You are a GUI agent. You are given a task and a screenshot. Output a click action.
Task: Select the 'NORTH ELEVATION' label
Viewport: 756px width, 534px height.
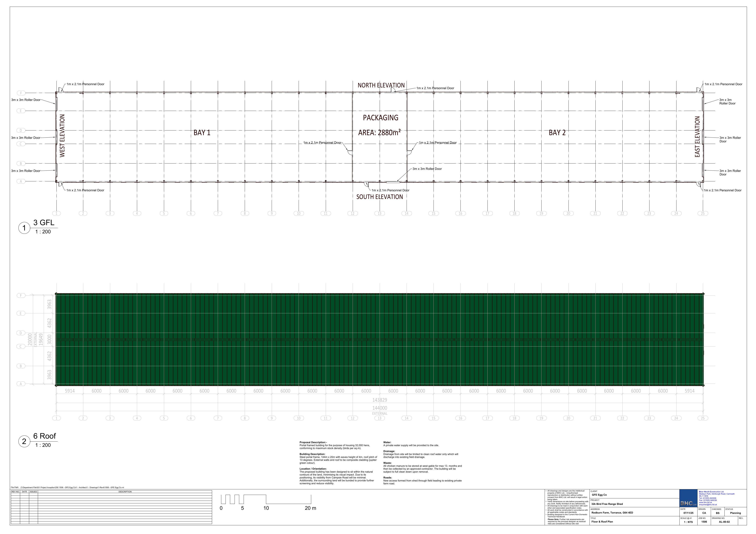[381, 85]
